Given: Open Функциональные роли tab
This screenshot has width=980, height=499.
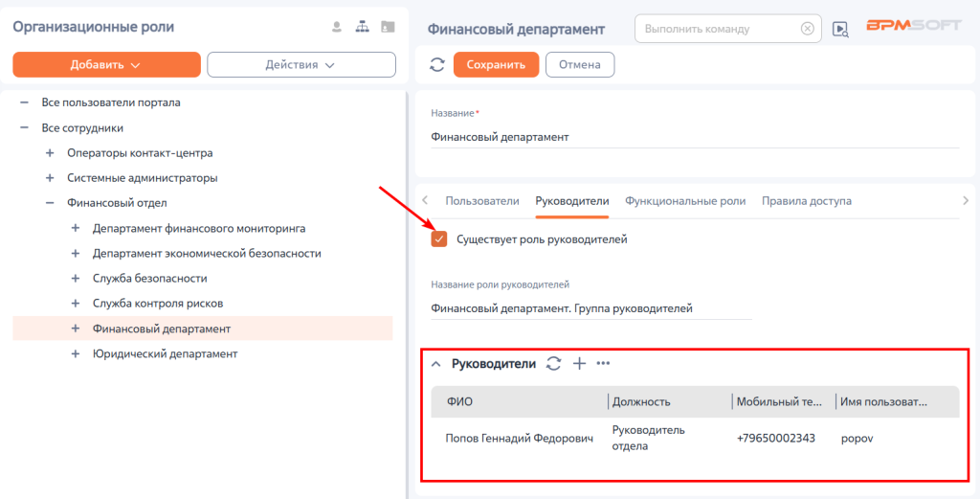Looking at the screenshot, I should (685, 201).
